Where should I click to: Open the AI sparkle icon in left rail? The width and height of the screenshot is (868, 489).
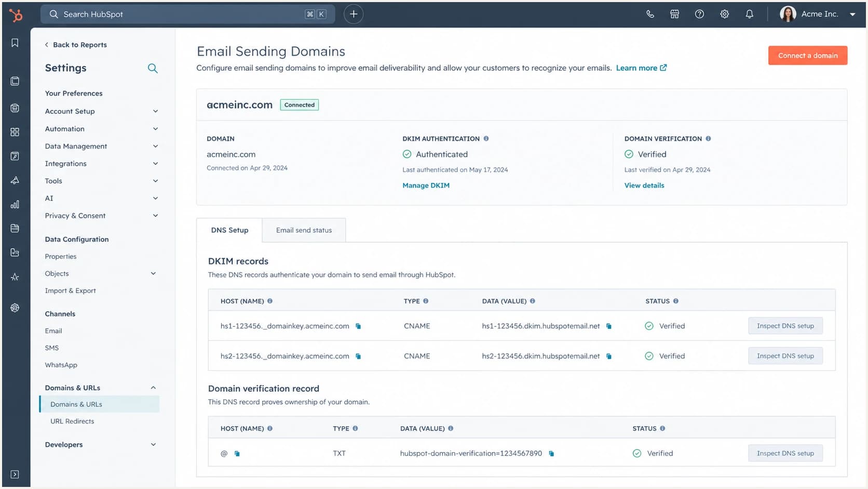click(15, 277)
